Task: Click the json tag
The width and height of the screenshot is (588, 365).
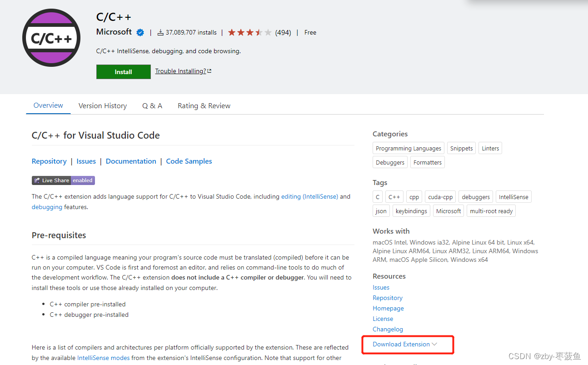Action: coord(381,211)
